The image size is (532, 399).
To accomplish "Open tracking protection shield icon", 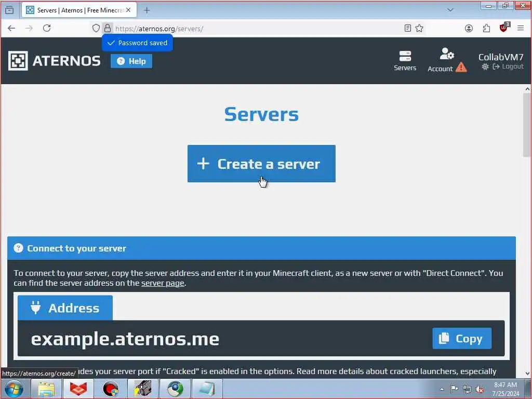I will click(x=96, y=28).
